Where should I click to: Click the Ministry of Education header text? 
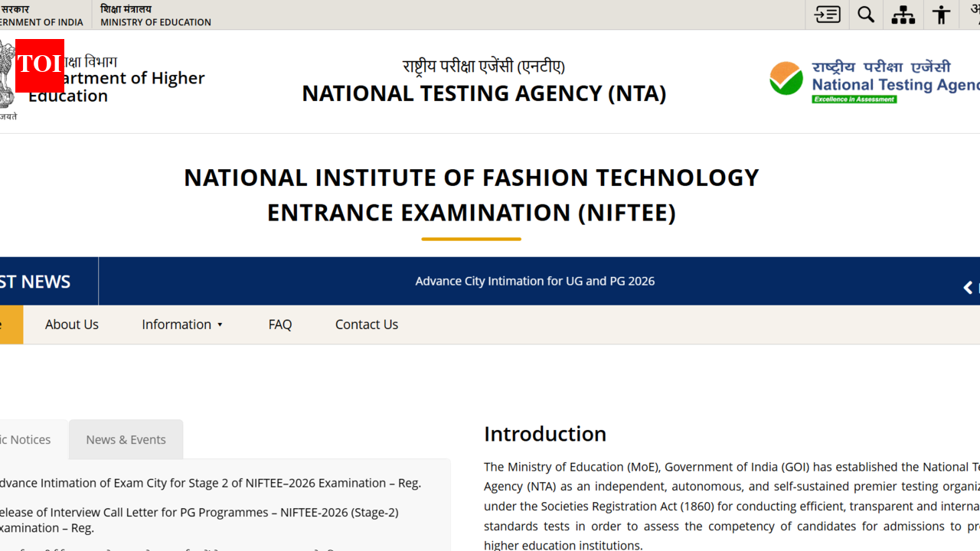click(155, 15)
